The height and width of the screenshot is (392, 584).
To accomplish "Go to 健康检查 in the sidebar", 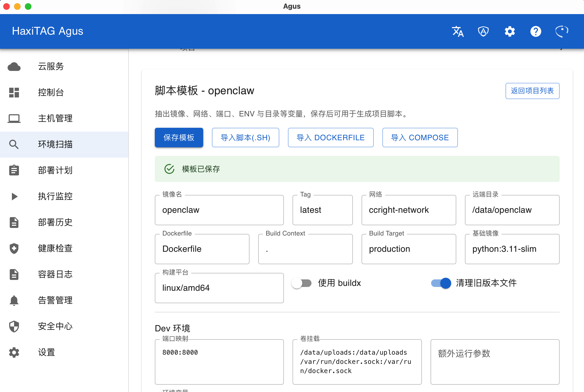I will click(55, 248).
